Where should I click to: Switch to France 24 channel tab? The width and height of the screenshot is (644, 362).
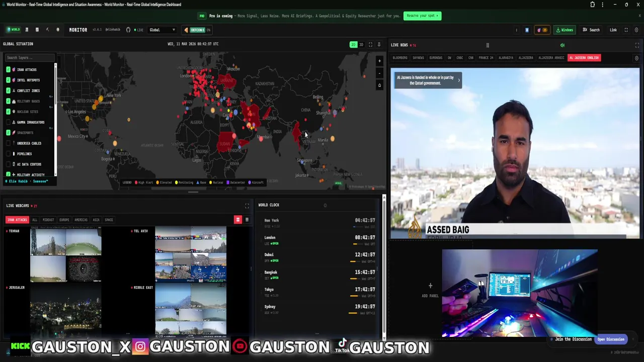486,58
